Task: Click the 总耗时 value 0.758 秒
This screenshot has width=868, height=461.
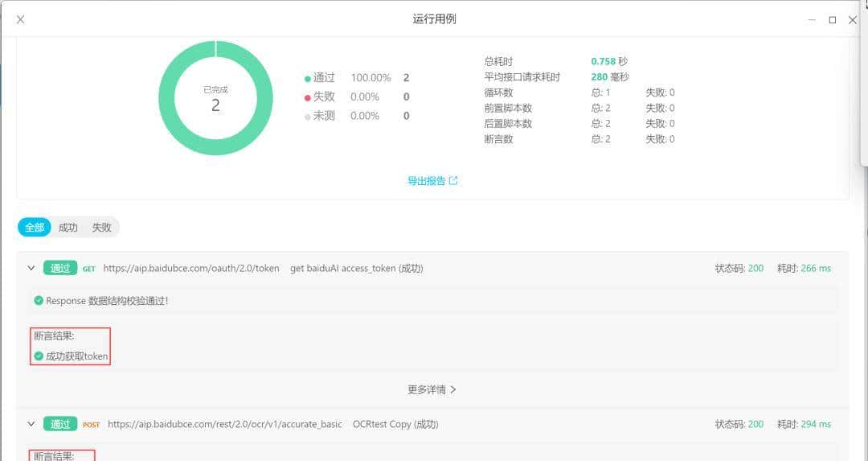Action: (609, 61)
